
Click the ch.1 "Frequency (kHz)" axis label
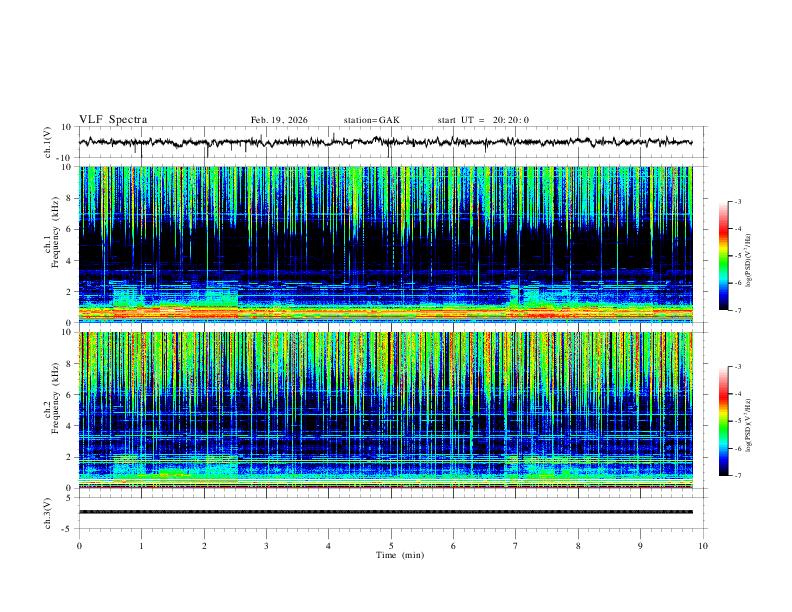tap(56, 232)
